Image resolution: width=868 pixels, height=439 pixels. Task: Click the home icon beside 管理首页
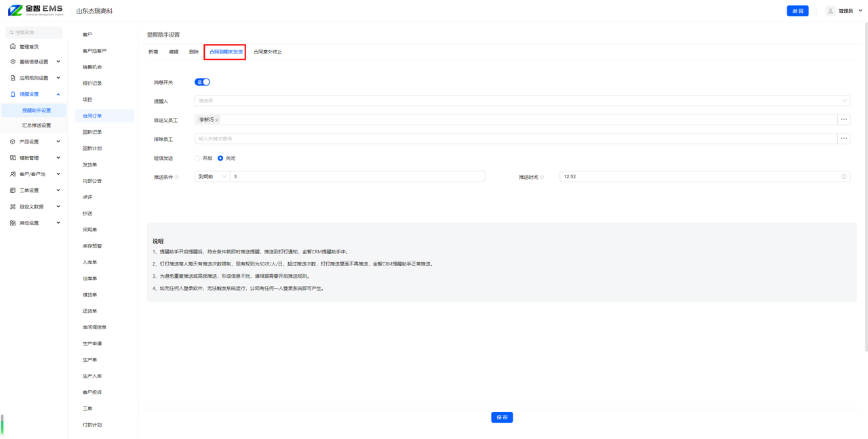pos(13,47)
